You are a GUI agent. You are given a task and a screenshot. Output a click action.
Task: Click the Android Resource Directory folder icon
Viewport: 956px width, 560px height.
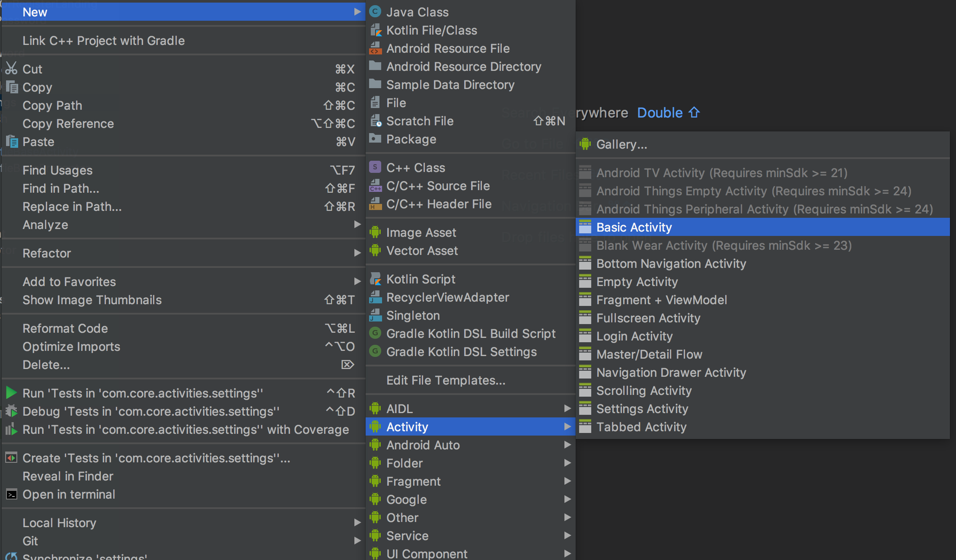375,66
